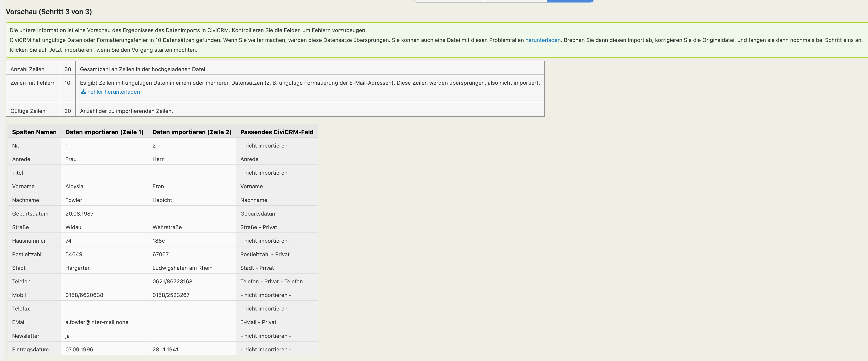
Task: Click street value 'Widau'
Action: tap(73, 227)
